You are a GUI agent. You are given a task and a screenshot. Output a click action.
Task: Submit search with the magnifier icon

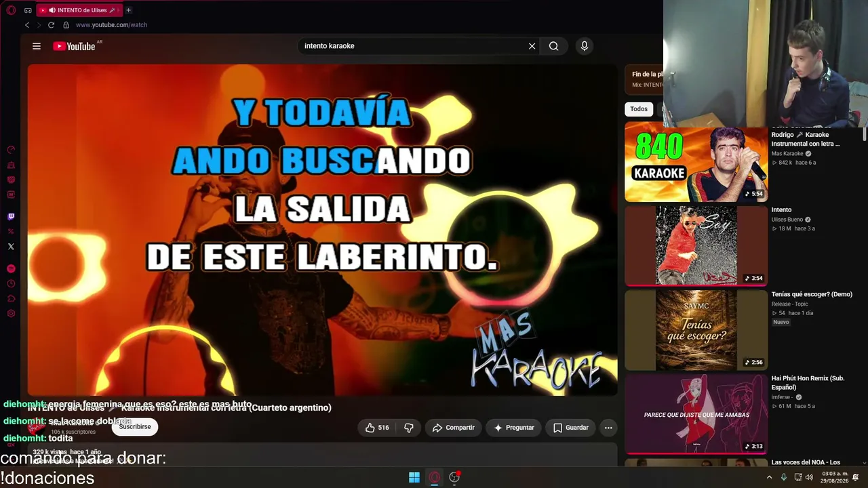tap(554, 46)
